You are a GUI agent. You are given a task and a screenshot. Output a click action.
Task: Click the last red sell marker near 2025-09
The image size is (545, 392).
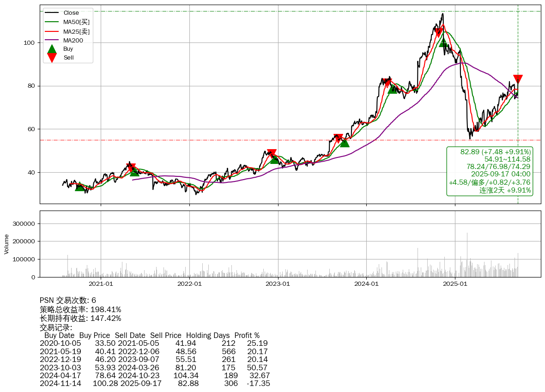(518, 79)
